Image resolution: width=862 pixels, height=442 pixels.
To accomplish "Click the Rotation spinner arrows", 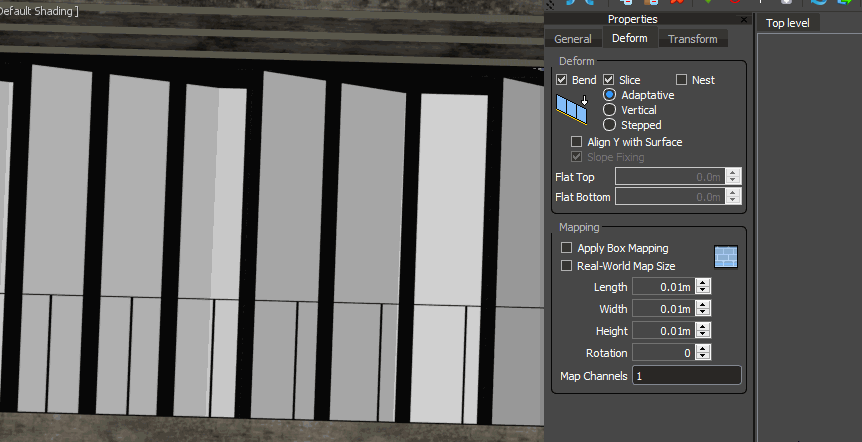I will [703, 353].
